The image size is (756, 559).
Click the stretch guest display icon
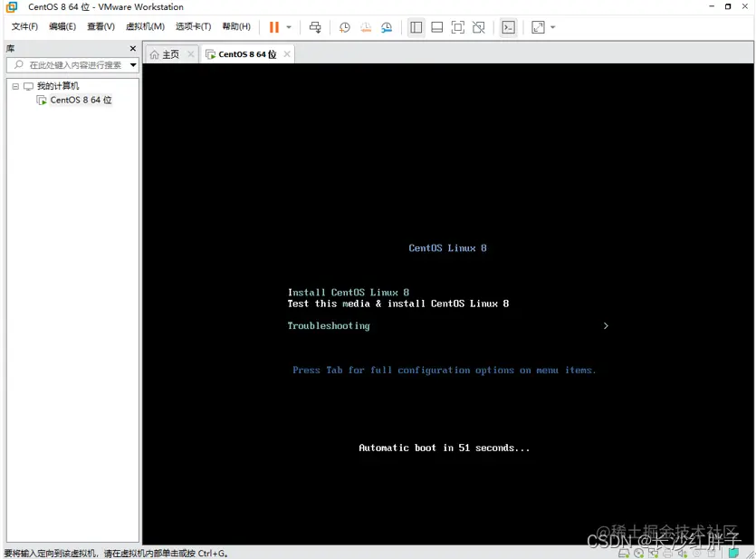pos(538,27)
